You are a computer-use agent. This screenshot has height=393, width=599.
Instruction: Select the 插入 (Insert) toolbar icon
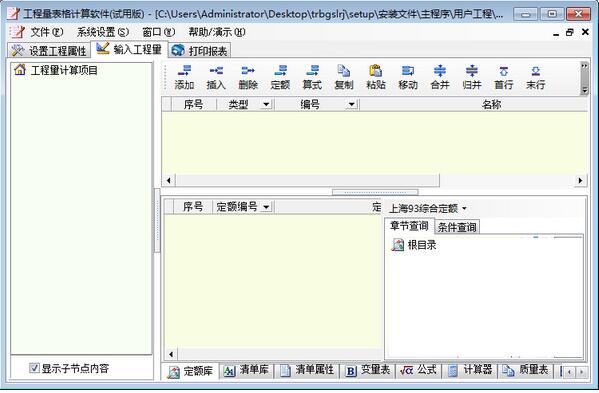tap(216, 77)
